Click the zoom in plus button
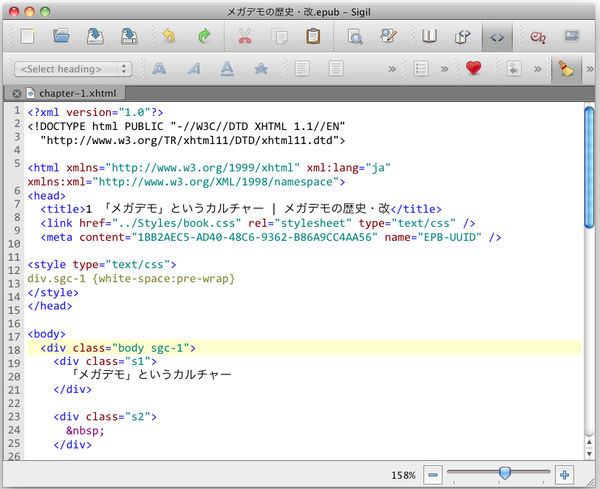 (x=564, y=474)
